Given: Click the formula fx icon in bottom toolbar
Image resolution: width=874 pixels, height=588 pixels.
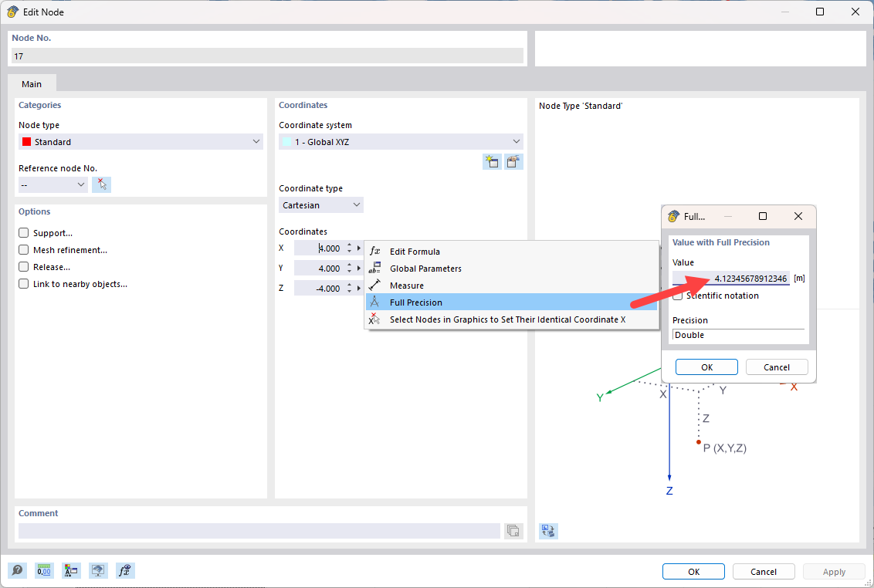Looking at the screenshot, I should click(126, 570).
